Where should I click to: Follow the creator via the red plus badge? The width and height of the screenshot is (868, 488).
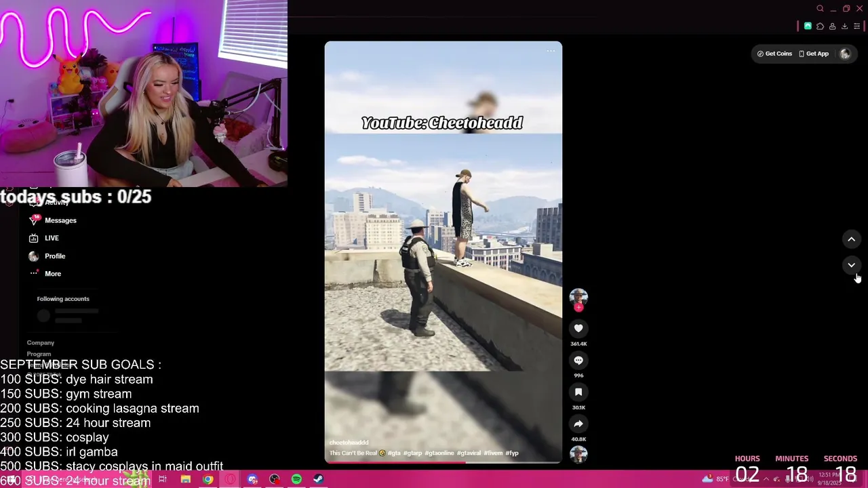tap(578, 308)
